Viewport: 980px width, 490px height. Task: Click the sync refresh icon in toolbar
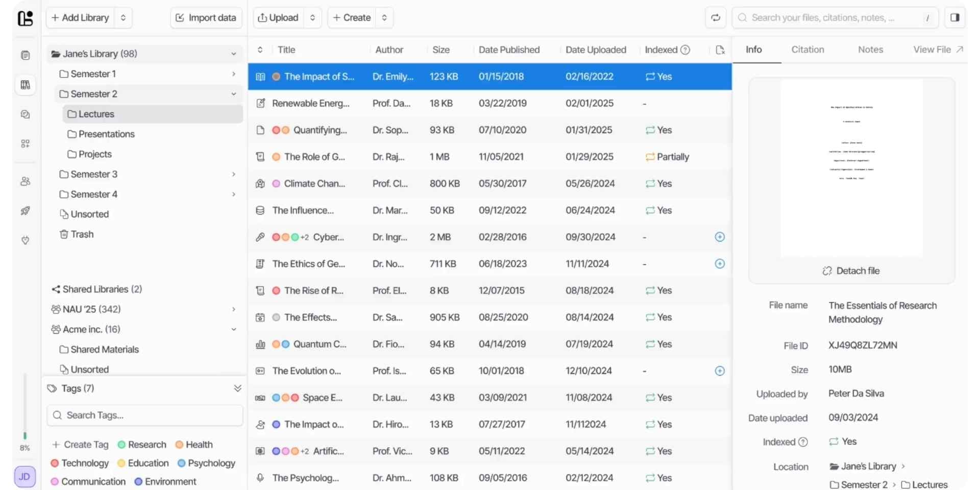pos(716,18)
